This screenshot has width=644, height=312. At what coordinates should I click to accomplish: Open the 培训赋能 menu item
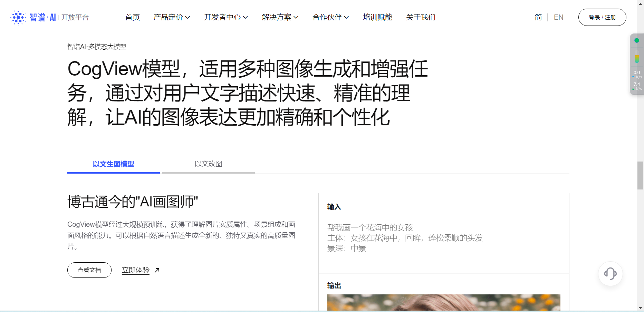tap(378, 17)
